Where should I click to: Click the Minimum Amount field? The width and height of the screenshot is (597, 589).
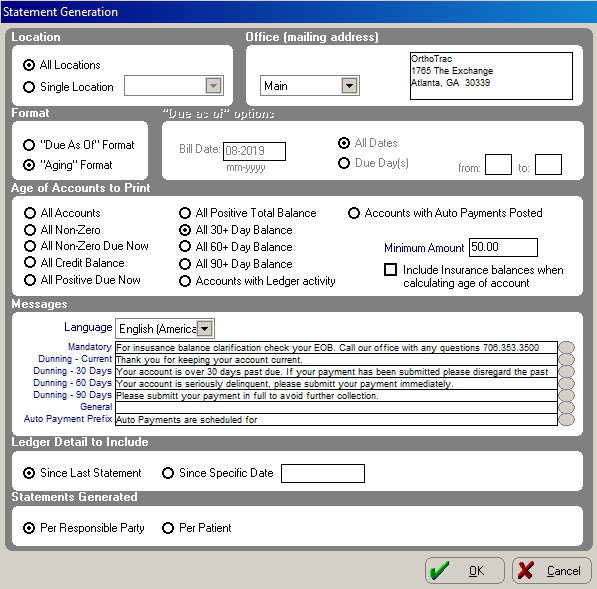click(x=503, y=247)
